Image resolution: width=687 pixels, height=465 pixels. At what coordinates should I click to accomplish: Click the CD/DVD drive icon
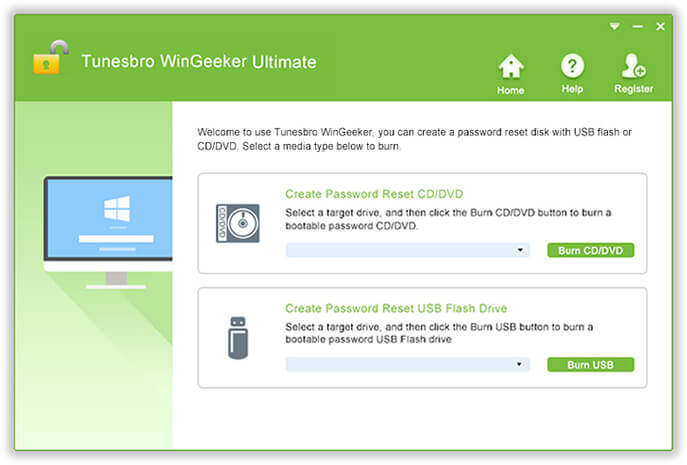pos(237,223)
